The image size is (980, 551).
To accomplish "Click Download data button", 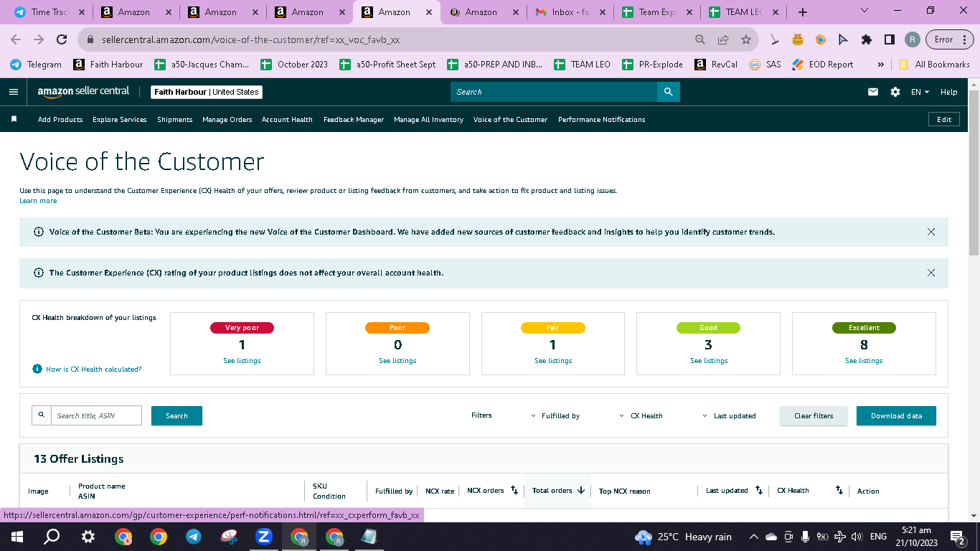I will pyautogui.click(x=896, y=416).
